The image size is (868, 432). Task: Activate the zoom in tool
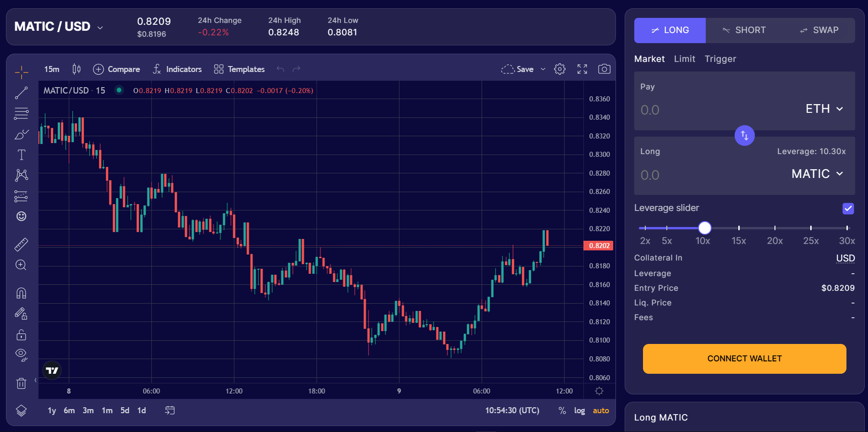tap(21, 265)
